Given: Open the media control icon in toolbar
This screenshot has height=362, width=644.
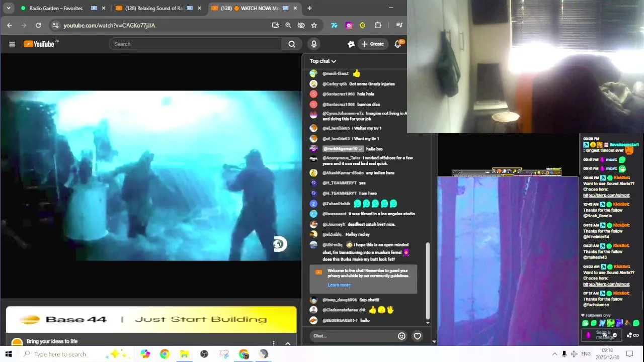Looking at the screenshot, I should pos(399,25).
